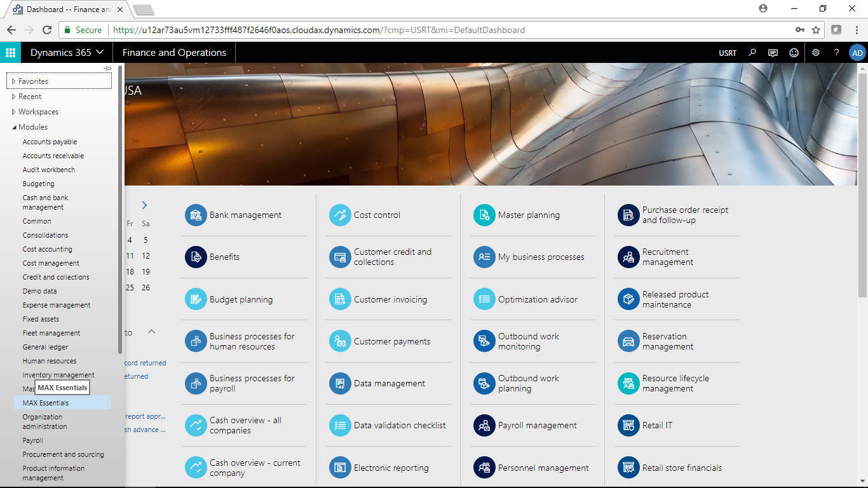Open the Master planning workspace icon
The image size is (868, 488).
484,215
